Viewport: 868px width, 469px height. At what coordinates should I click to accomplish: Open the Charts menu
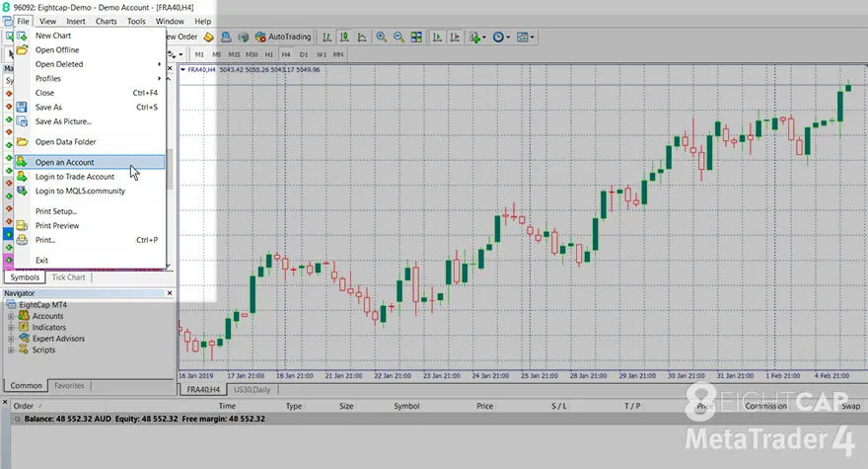click(106, 21)
